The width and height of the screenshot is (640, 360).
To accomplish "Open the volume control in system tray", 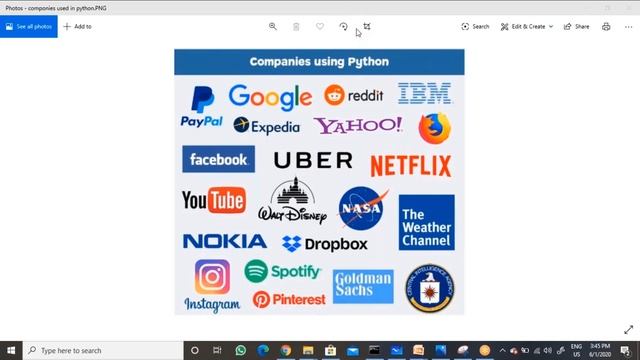I will tap(548, 351).
